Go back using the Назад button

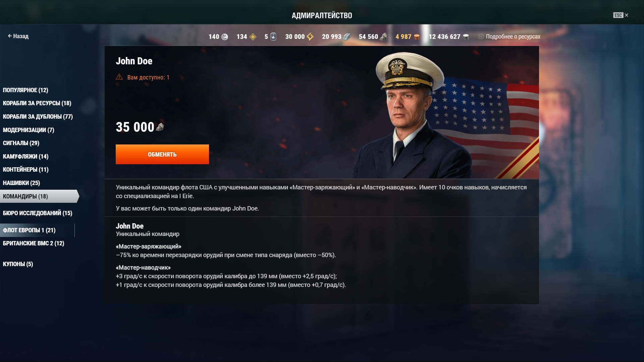18,36
